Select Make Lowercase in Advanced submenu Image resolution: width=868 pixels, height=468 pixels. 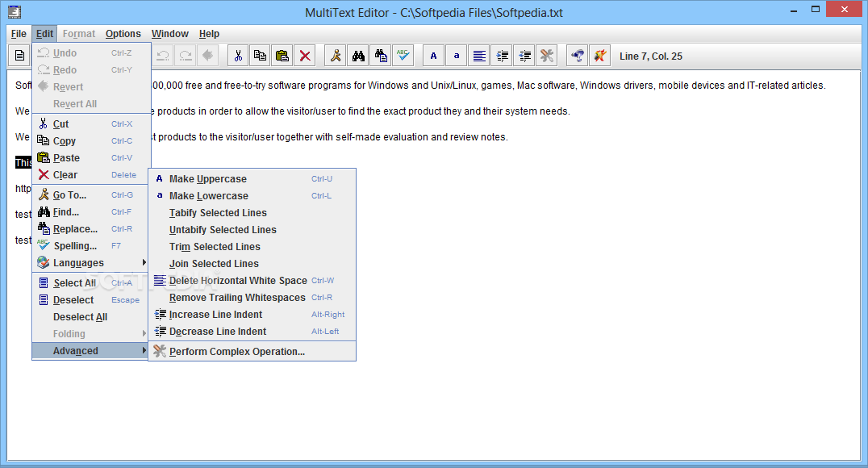click(252, 195)
